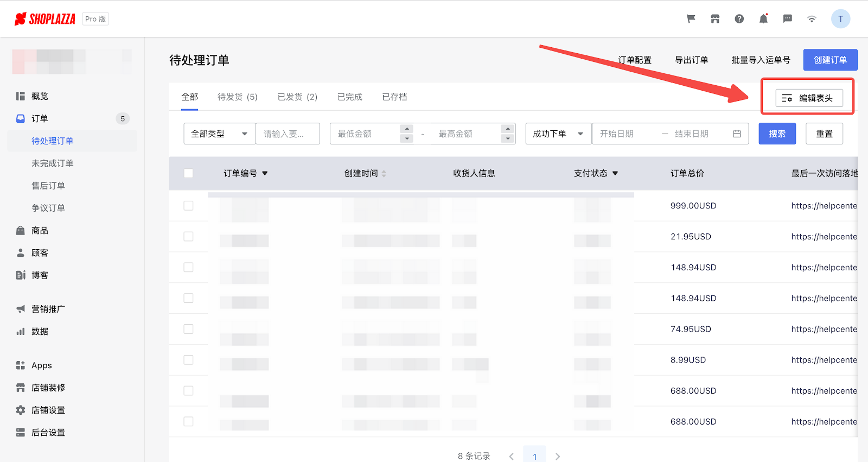Viewport: 868px width, 462px height.
Task: Click the Wi-Fi signal icon in header
Action: pyautogui.click(x=812, y=19)
